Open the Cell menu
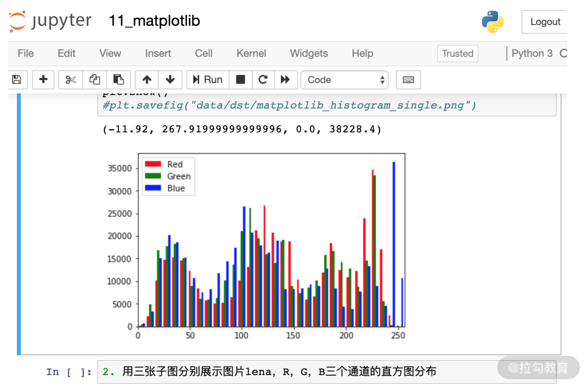Image resolution: width=588 pixels, height=387 pixels. coord(204,53)
